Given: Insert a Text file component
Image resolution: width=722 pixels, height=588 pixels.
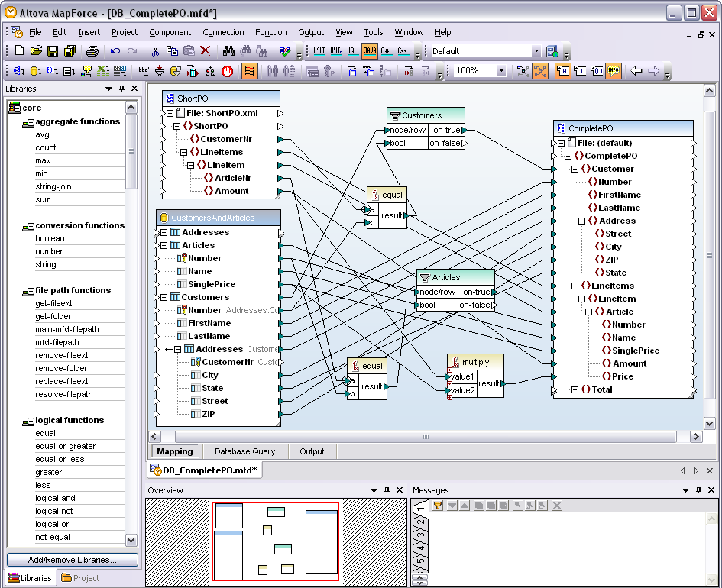Looking at the screenshot, I should [x=69, y=71].
